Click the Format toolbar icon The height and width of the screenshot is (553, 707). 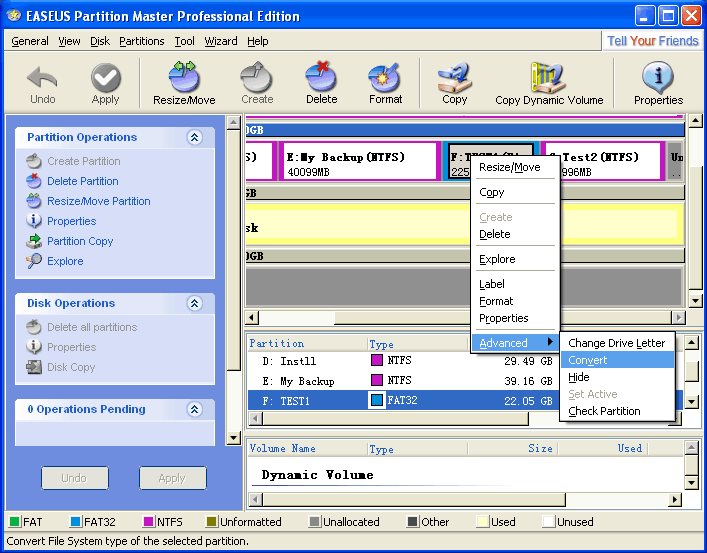pyautogui.click(x=385, y=77)
